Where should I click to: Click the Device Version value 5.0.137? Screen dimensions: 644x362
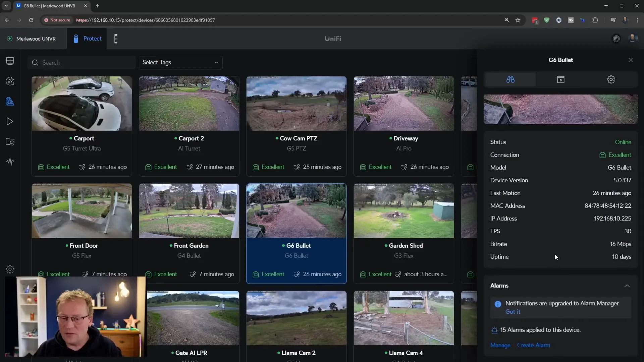tap(622, 180)
